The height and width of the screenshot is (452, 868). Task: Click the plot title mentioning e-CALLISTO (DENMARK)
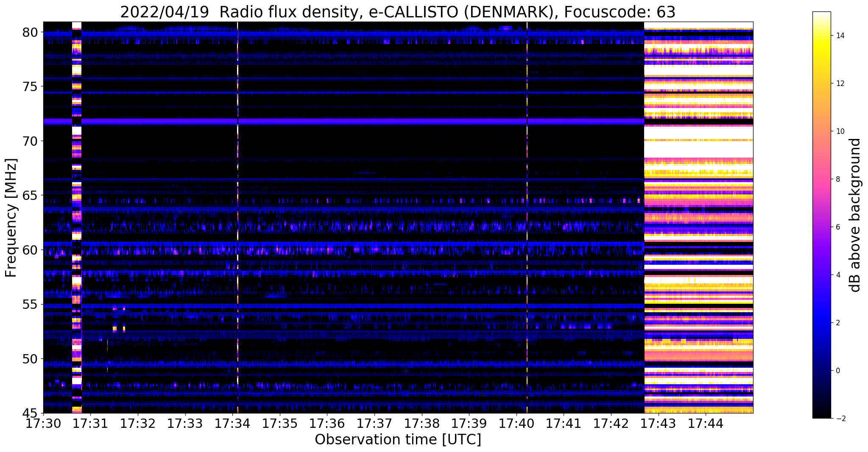coord(398,12)
